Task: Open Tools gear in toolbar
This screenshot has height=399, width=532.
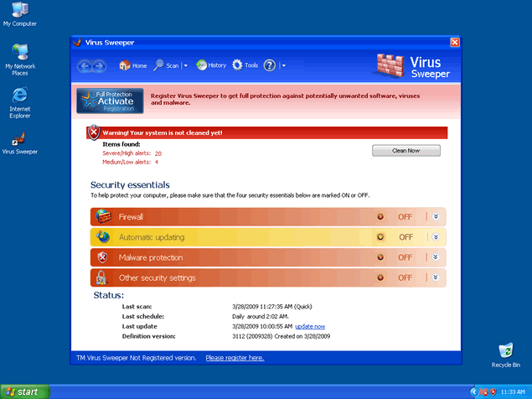Action: click(x=238, y=65)
